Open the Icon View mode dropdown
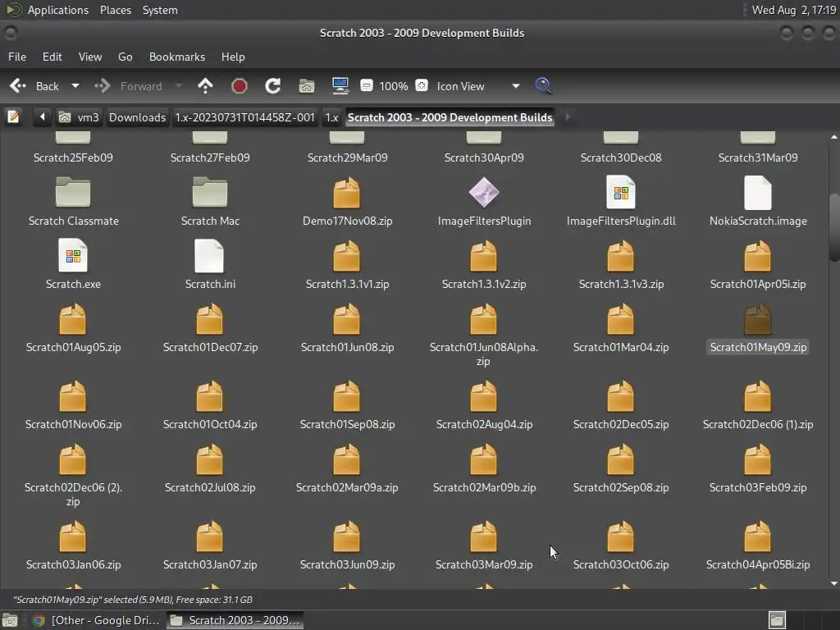Viewport: 840px width, 630px height. pyautogui.click(x=478, y=86)
